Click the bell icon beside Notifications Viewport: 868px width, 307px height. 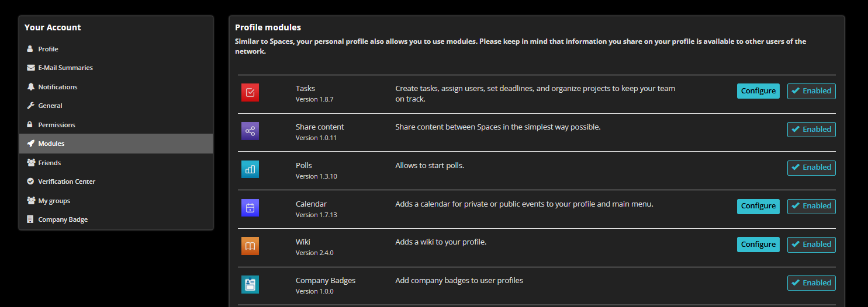pyautogui.click(x=30, y=87)
